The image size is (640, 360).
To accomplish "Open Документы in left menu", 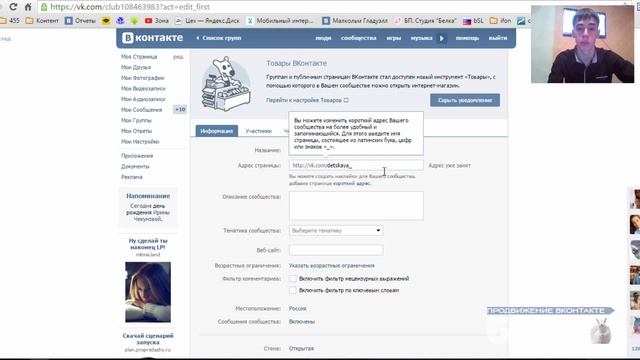I will (x=135, y=167).
